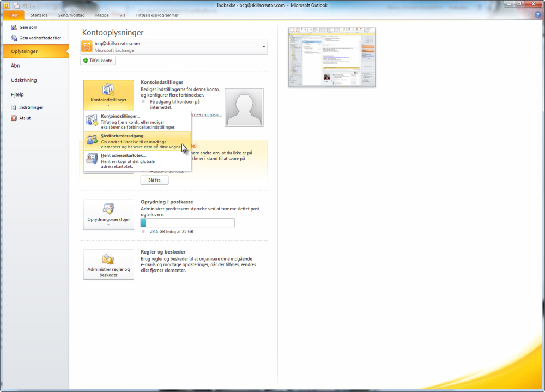Select Stedfortræderadgang delegate access entry
This screenshot has height=392, width=545.
coord(137,141)
